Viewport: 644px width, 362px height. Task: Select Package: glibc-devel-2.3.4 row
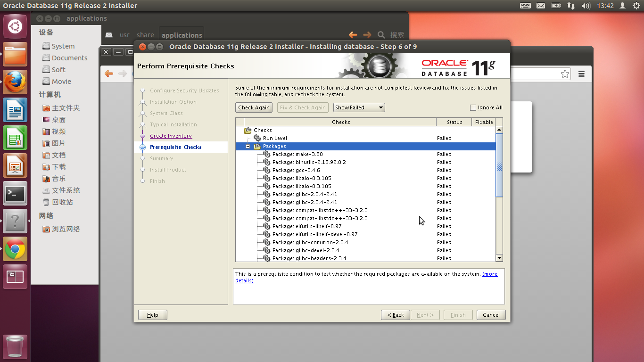pos(365,250)
